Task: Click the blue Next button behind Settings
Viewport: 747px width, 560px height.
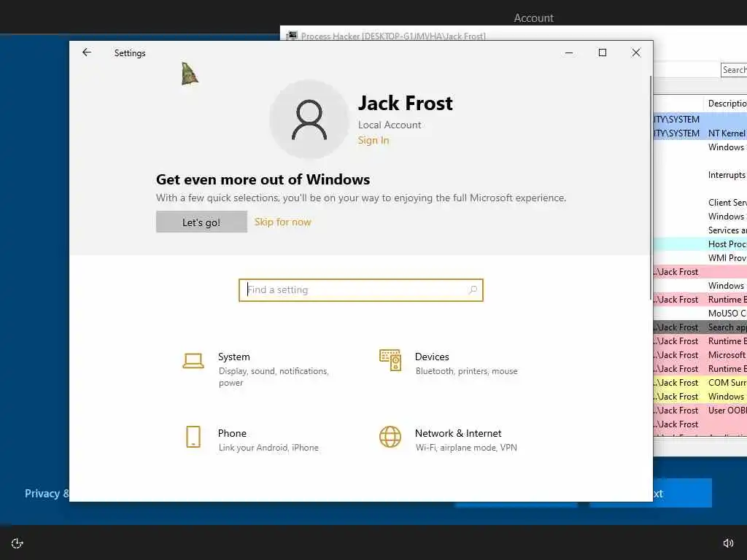Action: 683,493
